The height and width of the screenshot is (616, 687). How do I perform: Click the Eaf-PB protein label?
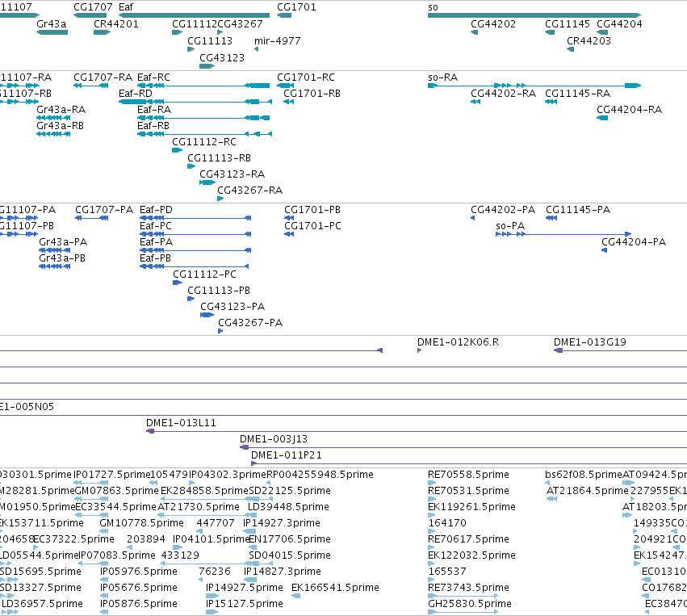coord(156,258)
